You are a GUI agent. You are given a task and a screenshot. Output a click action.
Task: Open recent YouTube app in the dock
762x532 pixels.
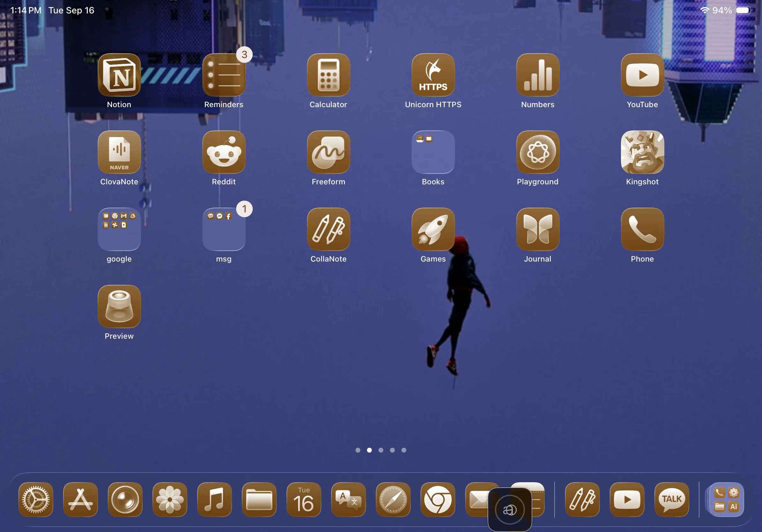tap(627, 499)
